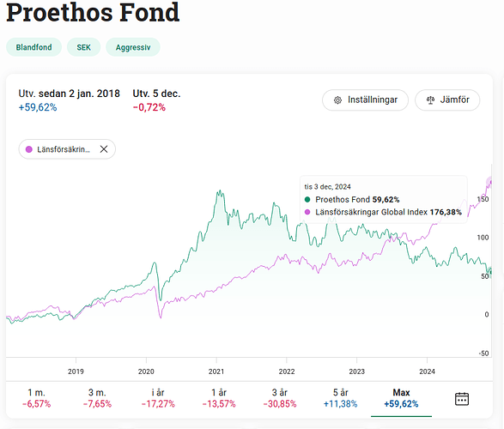Screen dimensions: 504x429
Task: Open the calendar date range picker
Action: (x=462, y=399)
